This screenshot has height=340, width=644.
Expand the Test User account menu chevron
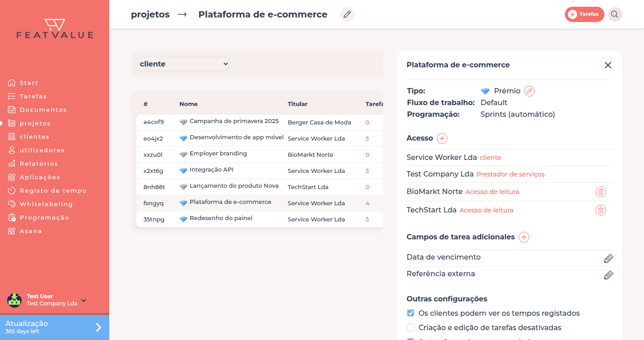tap(84, 300)
